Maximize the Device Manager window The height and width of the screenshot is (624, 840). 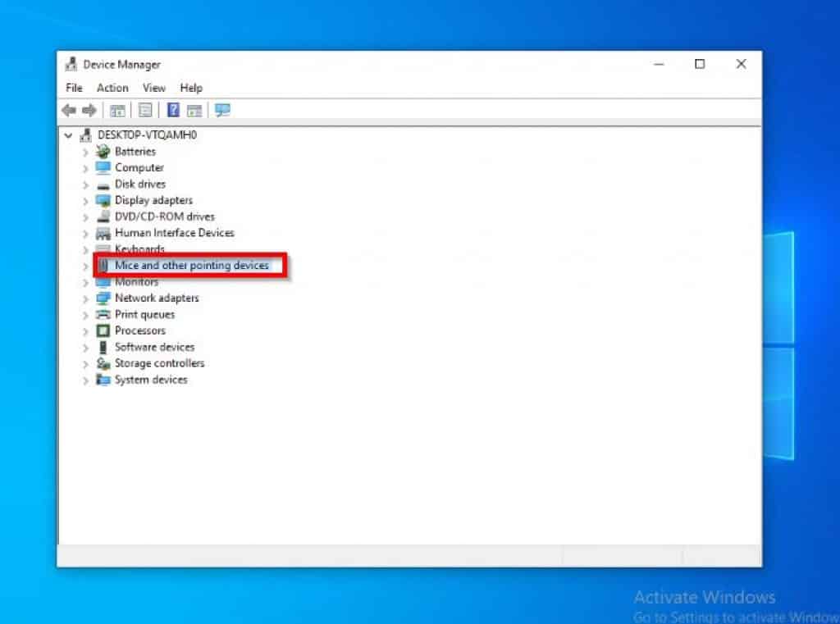pos(700,64)
